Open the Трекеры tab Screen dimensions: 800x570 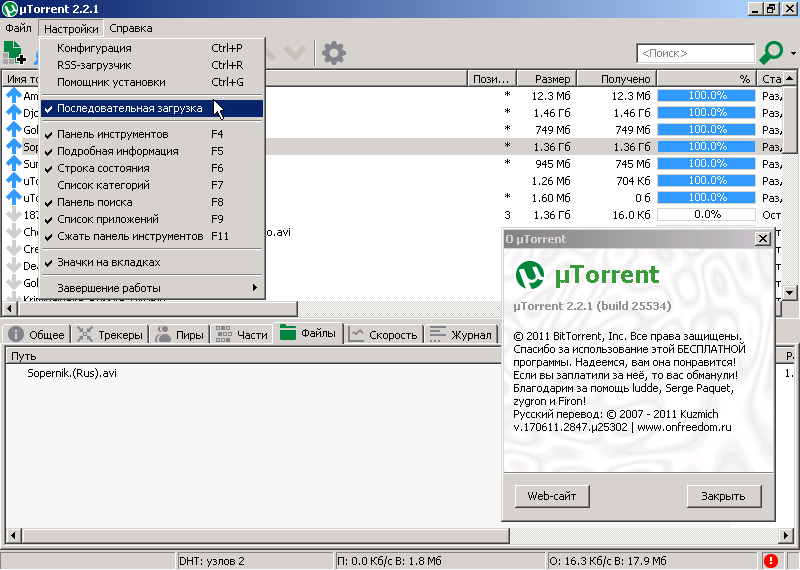[x=109, y=334]
